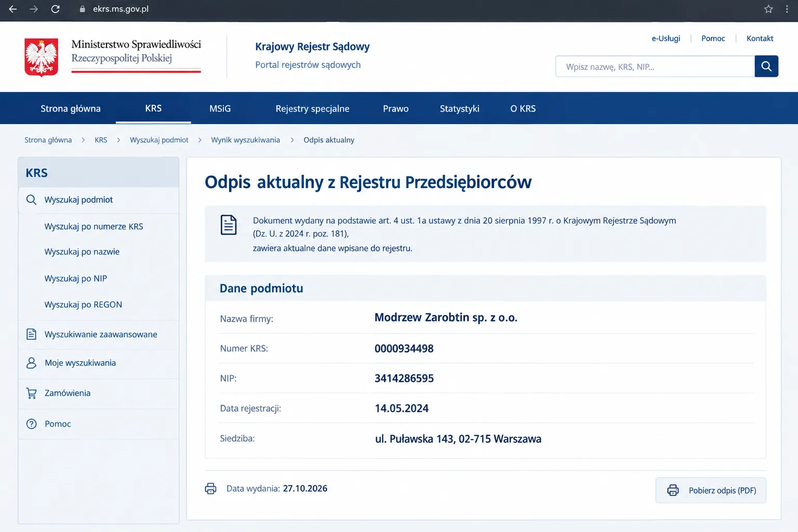This screenshot has width=798, height=532.
Task: Click printer icon next to Data wydania
Action: (210, 488)
